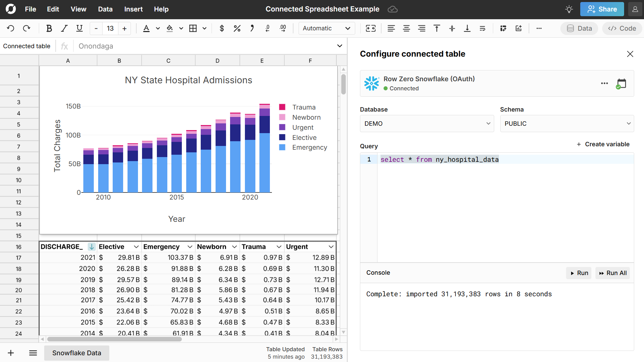Open the text color picker
This screenshot has height=362, width=644.
point(158,28)
